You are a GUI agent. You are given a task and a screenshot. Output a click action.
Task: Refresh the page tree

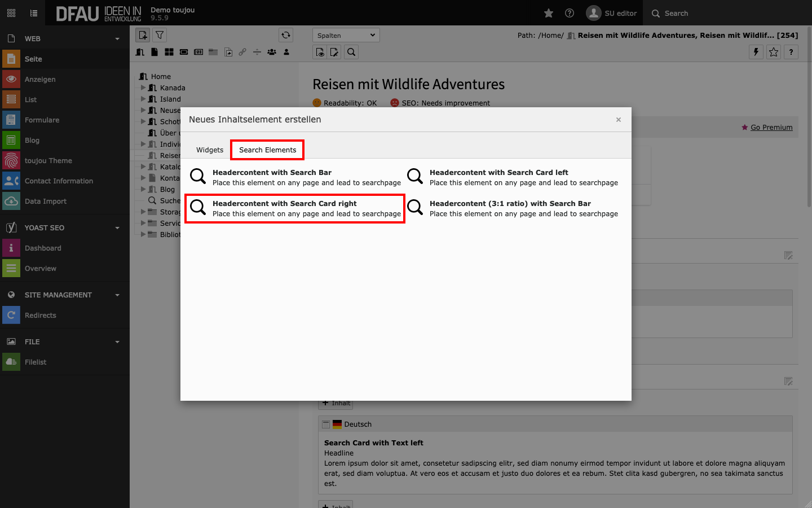coord(286,35)
